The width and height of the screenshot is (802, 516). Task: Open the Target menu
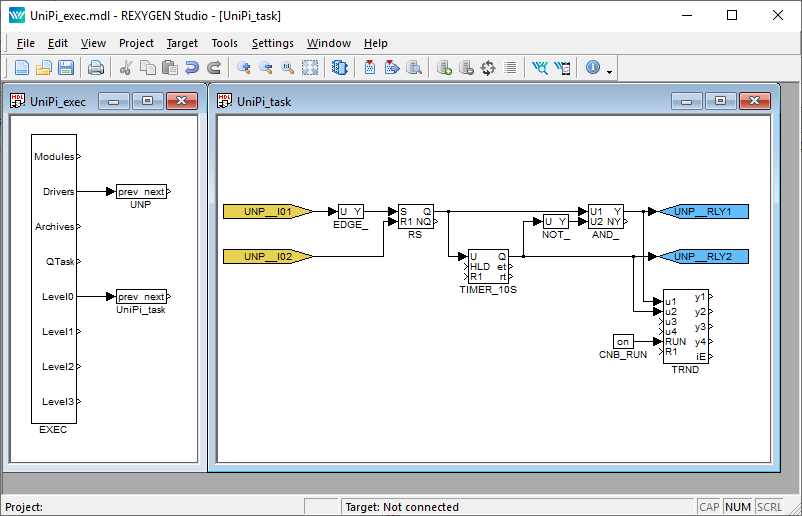pos(182,43)
